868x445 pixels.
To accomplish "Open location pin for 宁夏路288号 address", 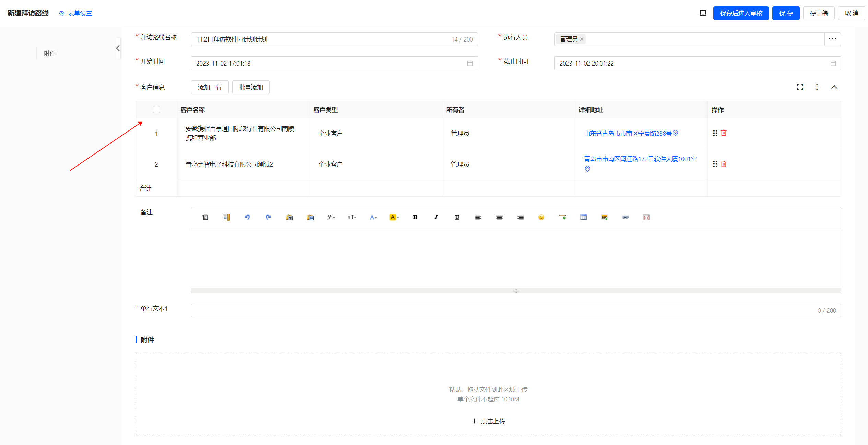I will (675, 133).
